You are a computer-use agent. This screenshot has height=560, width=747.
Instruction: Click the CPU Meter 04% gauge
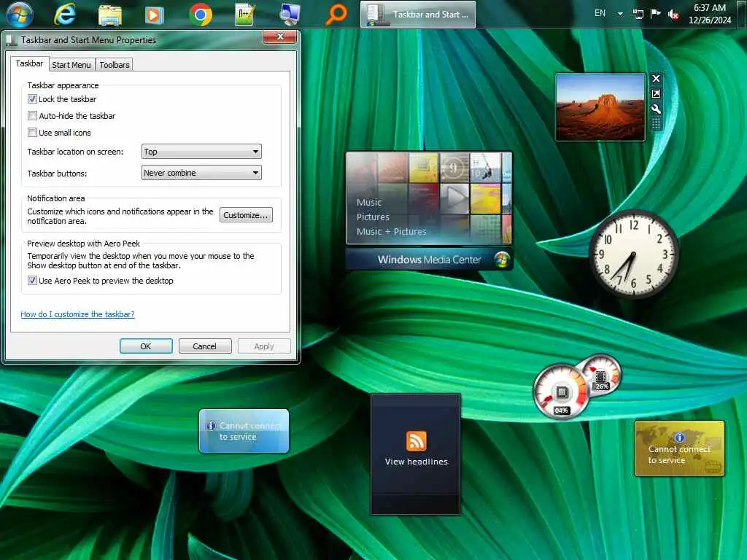(562, 392)
